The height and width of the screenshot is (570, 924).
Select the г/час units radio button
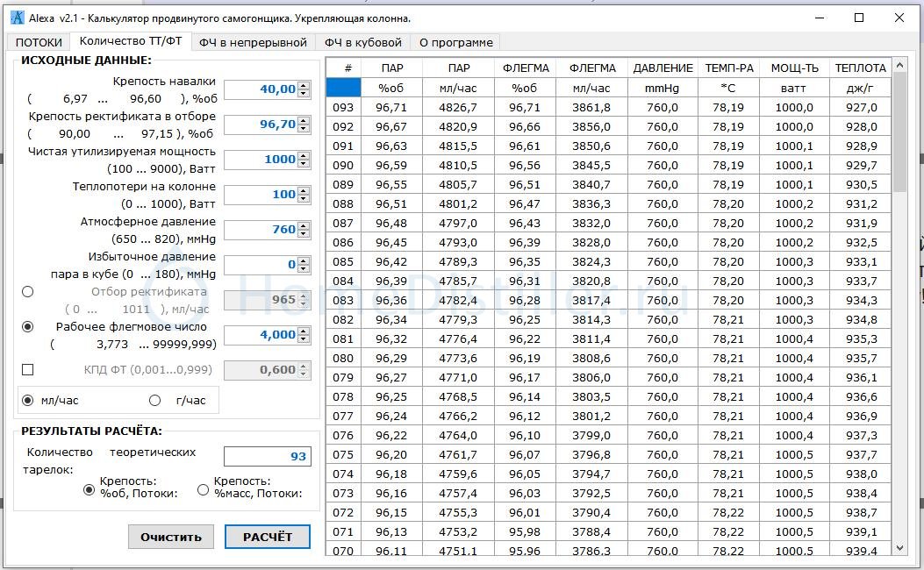click(x=155, y=401)
